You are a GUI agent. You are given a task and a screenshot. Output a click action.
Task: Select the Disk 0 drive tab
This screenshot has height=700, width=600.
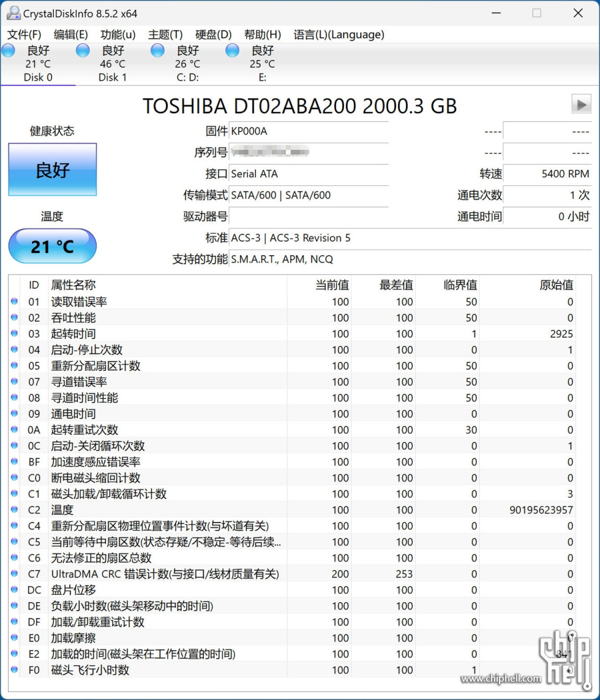click(38, 64)
